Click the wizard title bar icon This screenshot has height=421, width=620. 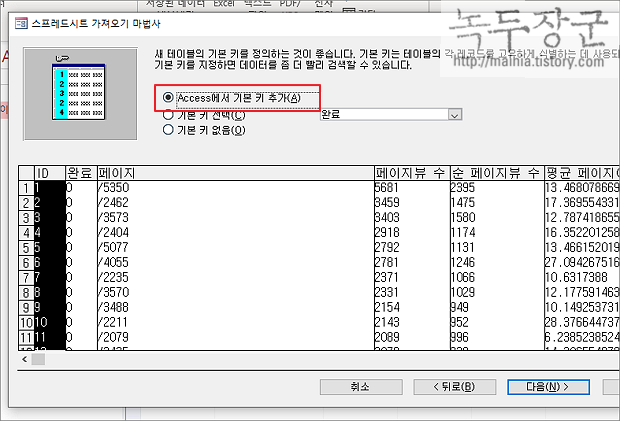(21, 24)
